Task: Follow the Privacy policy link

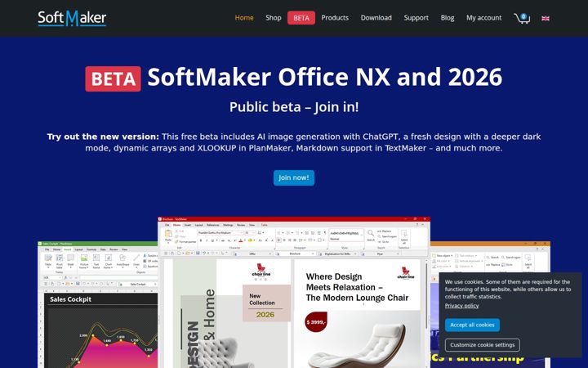Action: coord(461,306)
